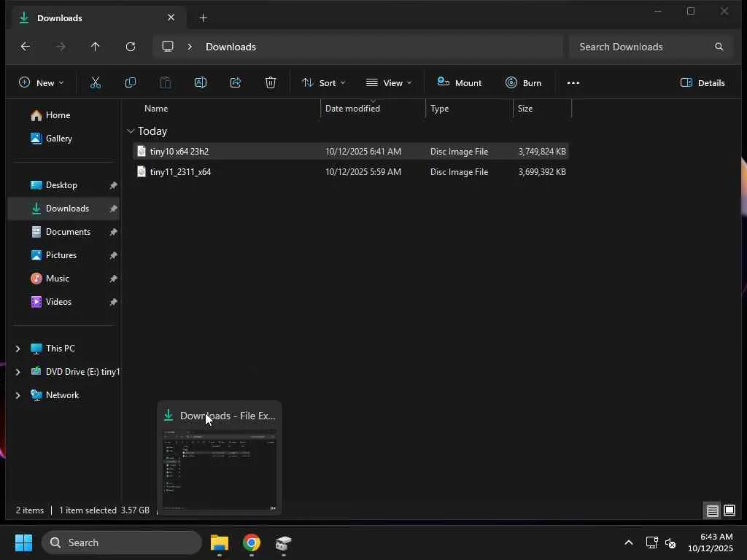Click the 3,699,392 KB size cell
The height and width of the screenshot is (560, 747).
click(x=542, y=172)
